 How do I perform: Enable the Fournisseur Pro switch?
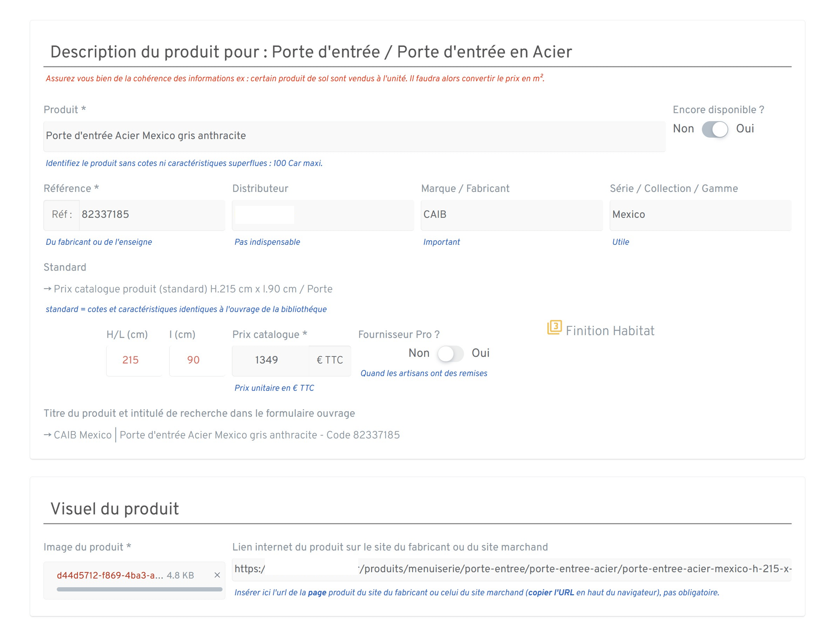tap(450, 353)
